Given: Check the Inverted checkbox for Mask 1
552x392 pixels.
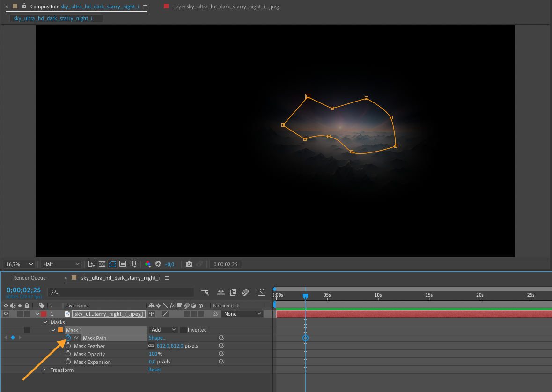Looking at the screenshot, I should (x=184, y=330).
